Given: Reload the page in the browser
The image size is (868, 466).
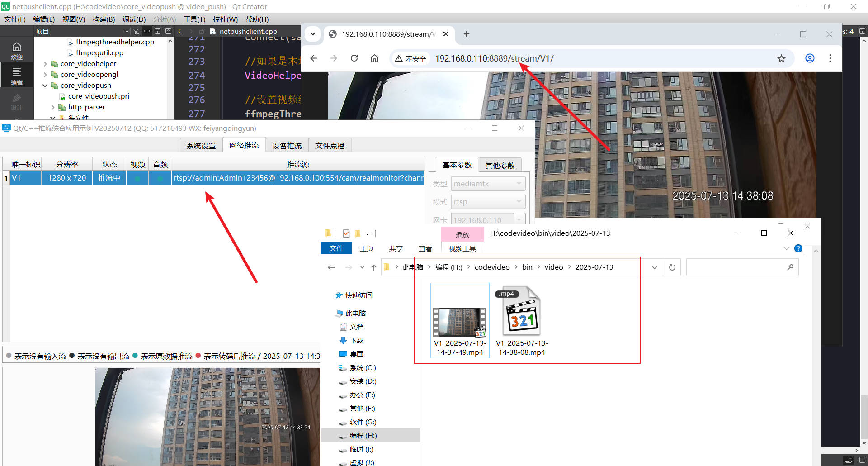Looking at the screenshot, I should tap(354, 58).
